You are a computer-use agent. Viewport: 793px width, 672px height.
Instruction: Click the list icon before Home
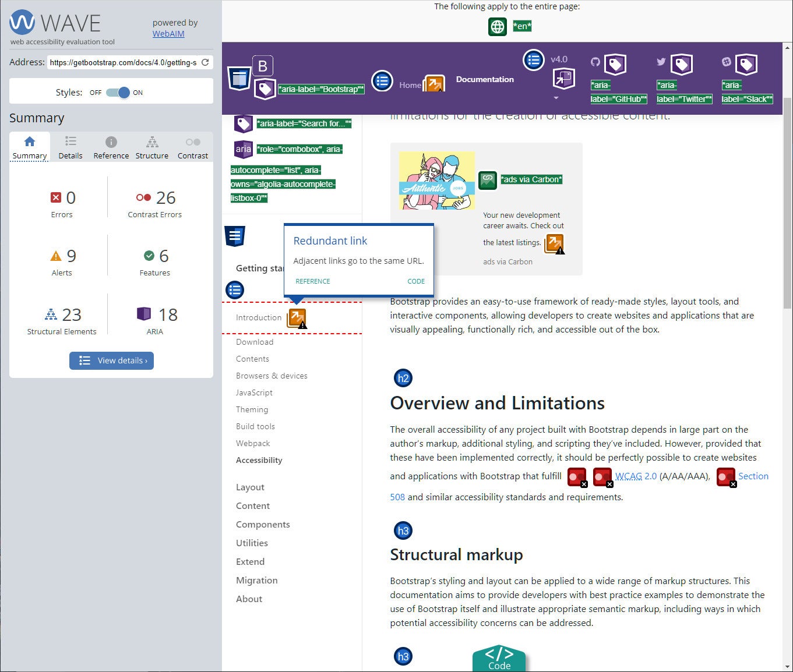click(x=382, y=81)
